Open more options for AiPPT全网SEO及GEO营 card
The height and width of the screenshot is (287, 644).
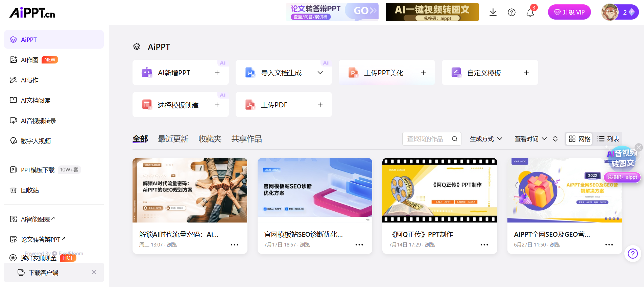(x=609, y=244)
